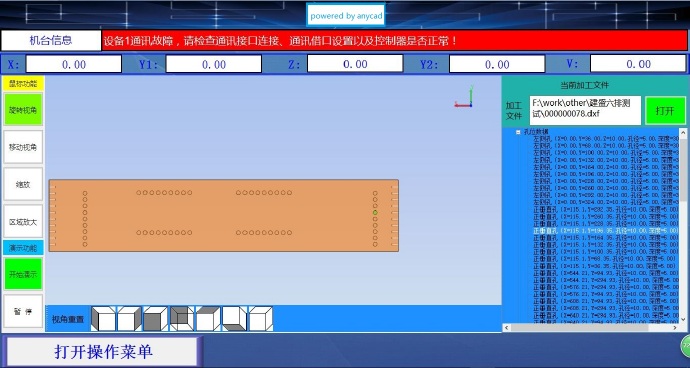Select the highlighted 正面直孔 Y=196.35 tree entry
The image size is (690, 368).
point(606,231)
